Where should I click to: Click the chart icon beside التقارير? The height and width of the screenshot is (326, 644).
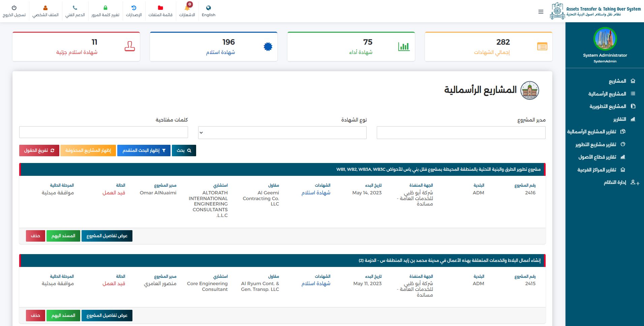point(633,119)
